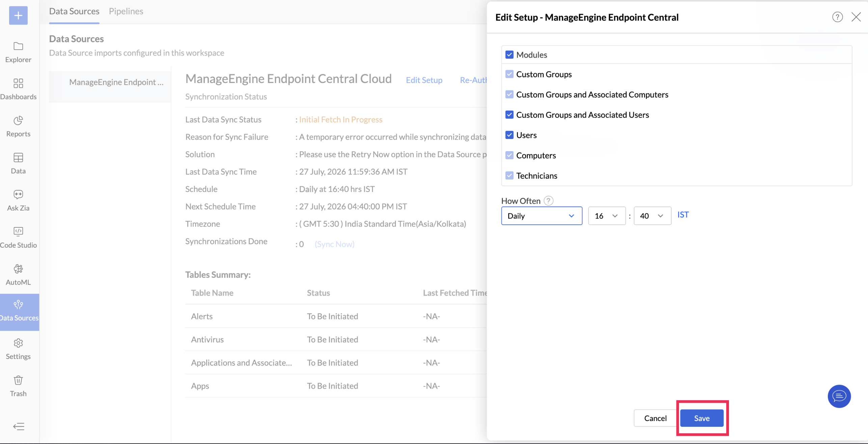The height and width of the screenshot is (444, 868).
Task: Select Data Sources in the sidebar
Action: coord(19,312)
